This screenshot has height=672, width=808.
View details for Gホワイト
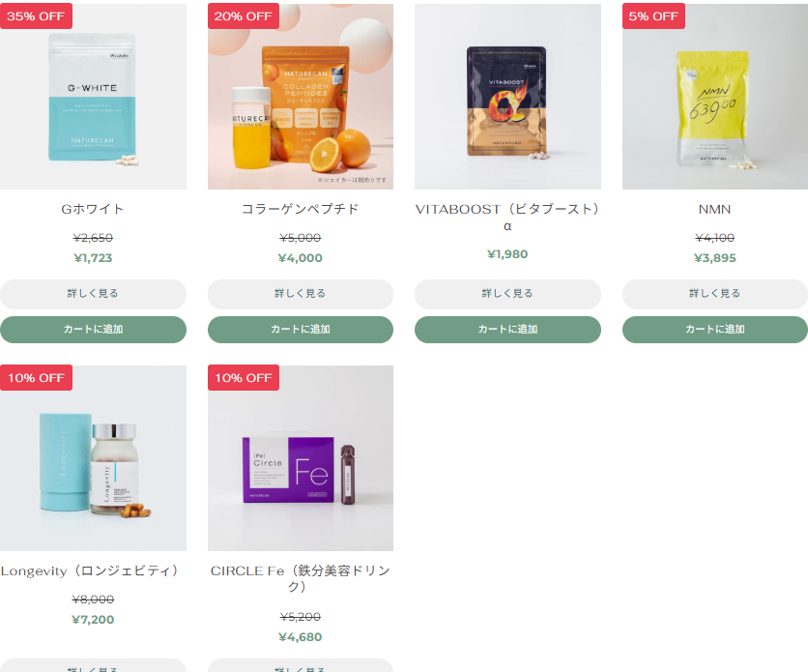pos(94,294)
